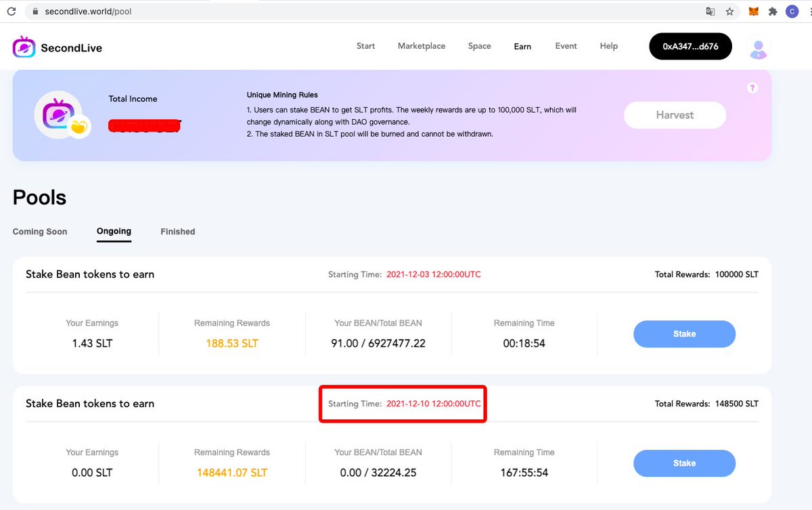Open the MetaMask extension icon
The height and width of the screenshot is (510, 812).
tap(752, 11)
